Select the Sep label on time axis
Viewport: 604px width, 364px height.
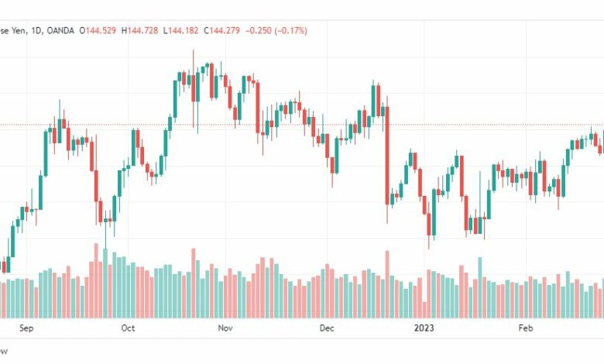pos(26,328)
